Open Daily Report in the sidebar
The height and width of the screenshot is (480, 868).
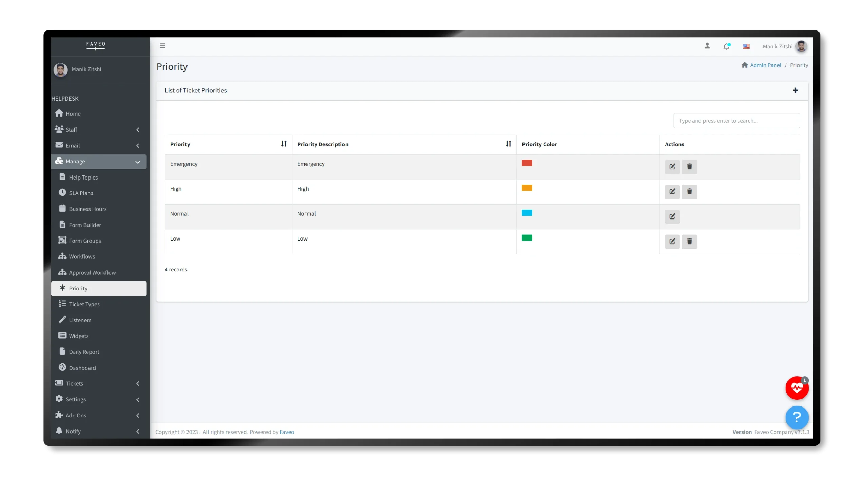99,352
